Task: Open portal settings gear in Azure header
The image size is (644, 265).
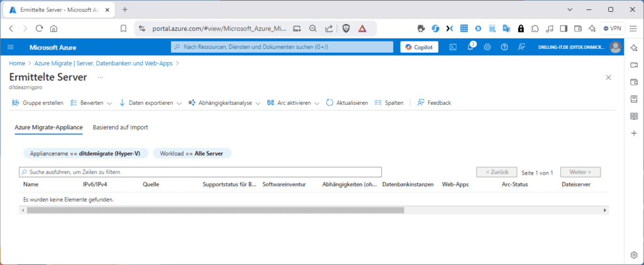Action: click(x=487, y=47)
